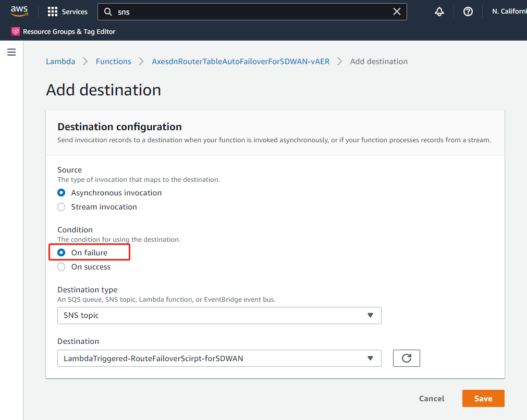
Task: Click the Resource Groups & Tag Editor icon
Action: tap(15, 32)
